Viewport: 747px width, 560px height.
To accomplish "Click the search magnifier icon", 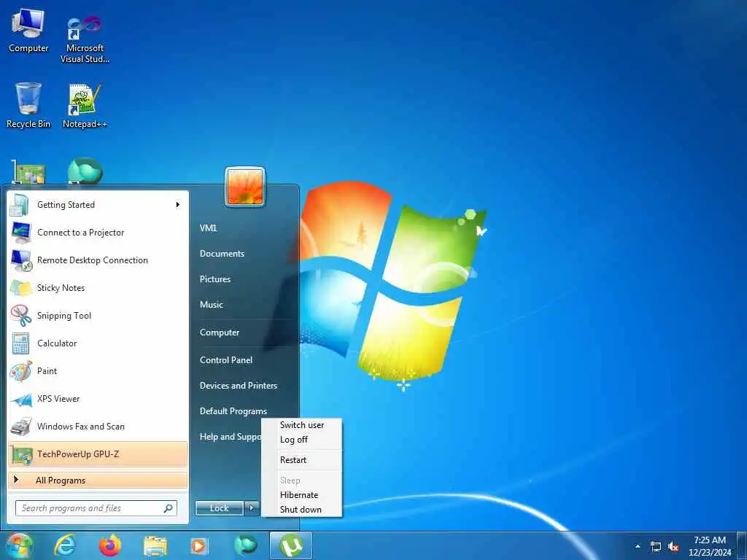I will [x=169, y=508].
